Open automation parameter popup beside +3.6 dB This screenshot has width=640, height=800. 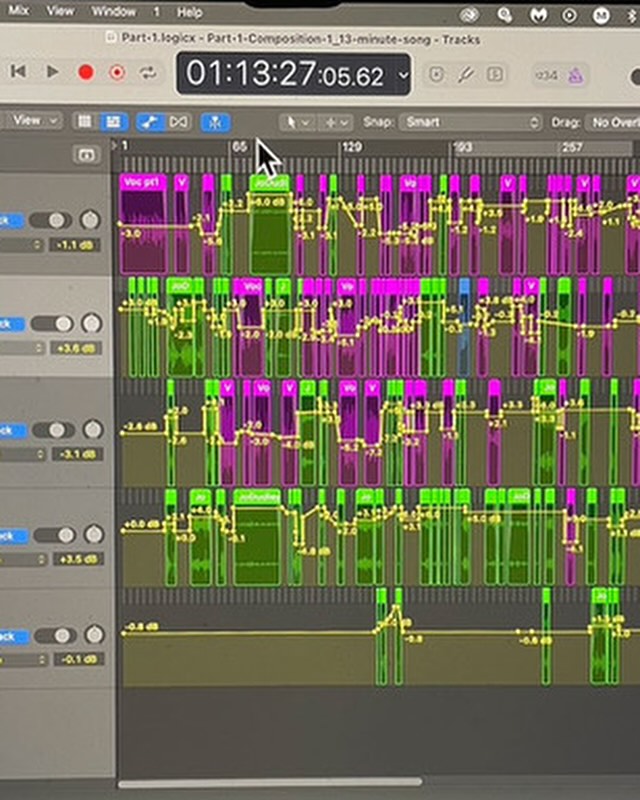point(22,348)
